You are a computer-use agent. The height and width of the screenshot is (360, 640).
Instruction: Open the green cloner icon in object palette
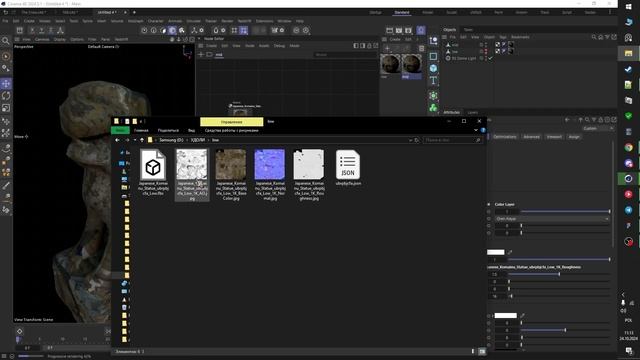pos(433,108)
